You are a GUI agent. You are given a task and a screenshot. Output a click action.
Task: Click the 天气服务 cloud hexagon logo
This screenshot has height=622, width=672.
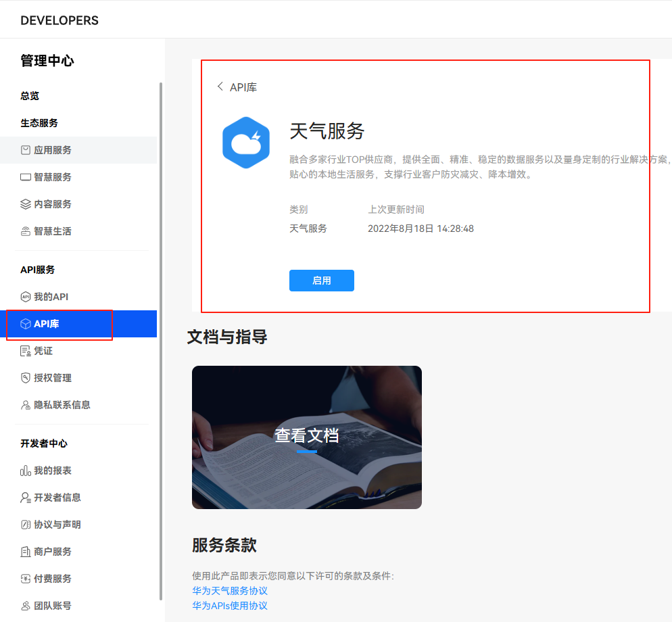click(x=246, y=143)
